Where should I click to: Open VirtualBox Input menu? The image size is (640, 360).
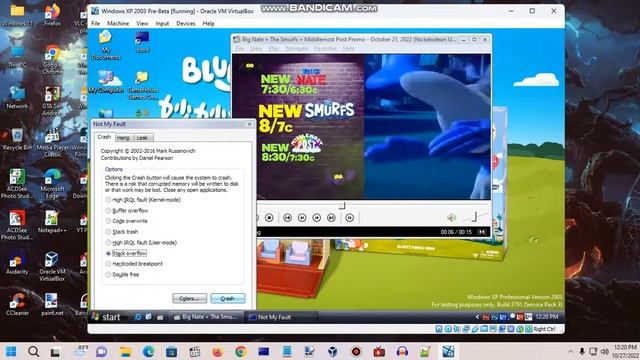point(162,24)
